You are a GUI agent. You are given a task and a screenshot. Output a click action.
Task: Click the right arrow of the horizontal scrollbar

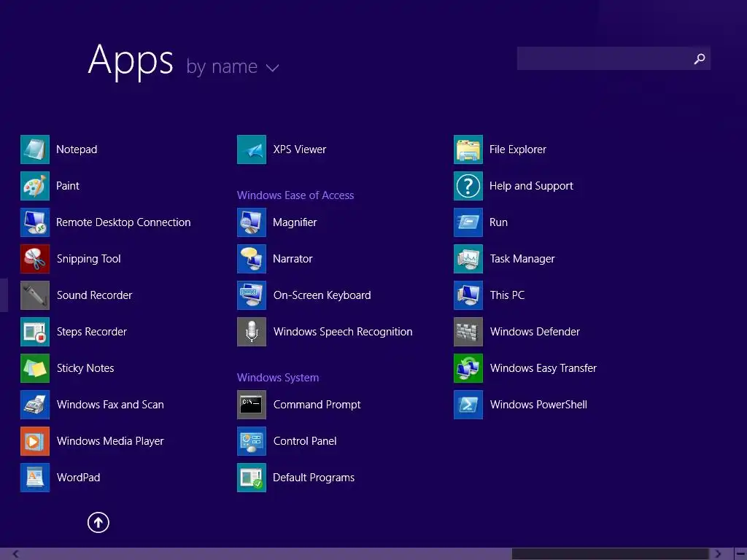[718, 554]
